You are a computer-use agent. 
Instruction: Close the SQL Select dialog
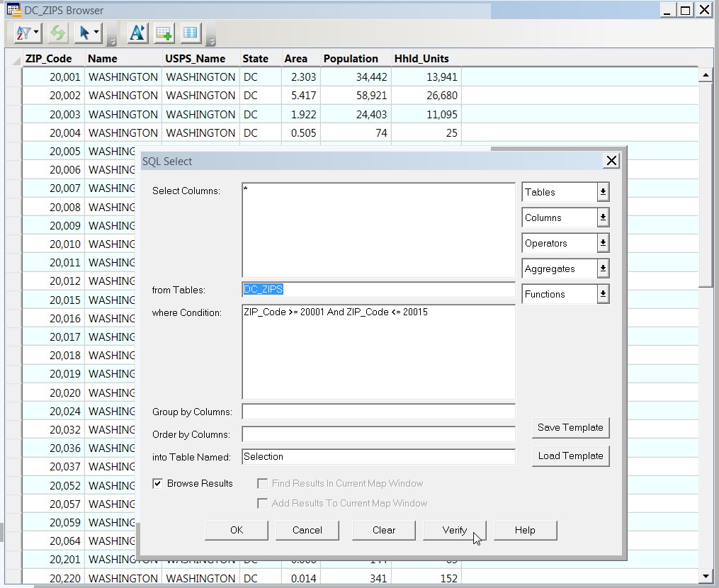coord(611,161)
